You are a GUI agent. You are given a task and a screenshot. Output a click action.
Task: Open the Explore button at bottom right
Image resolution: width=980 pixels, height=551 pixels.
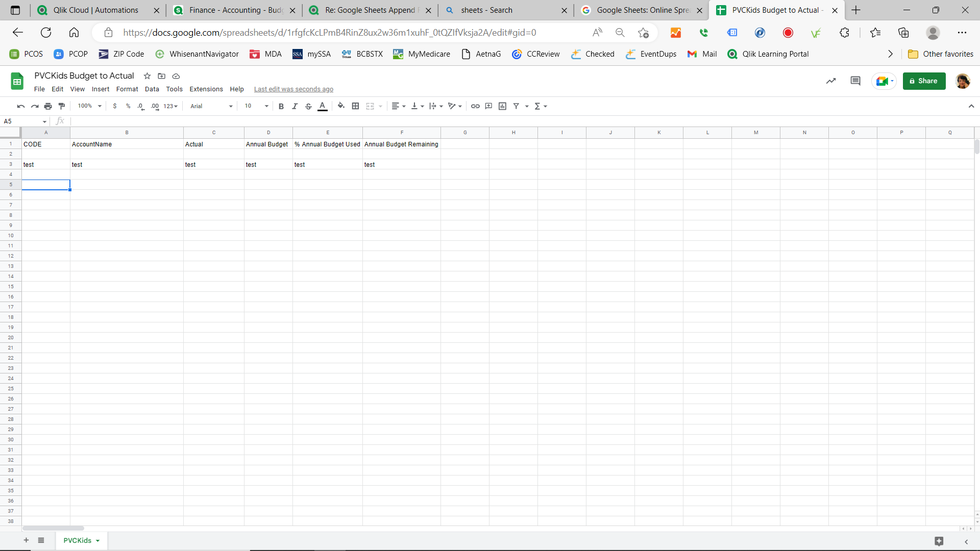pyautogui.click(x=939, y=541)
